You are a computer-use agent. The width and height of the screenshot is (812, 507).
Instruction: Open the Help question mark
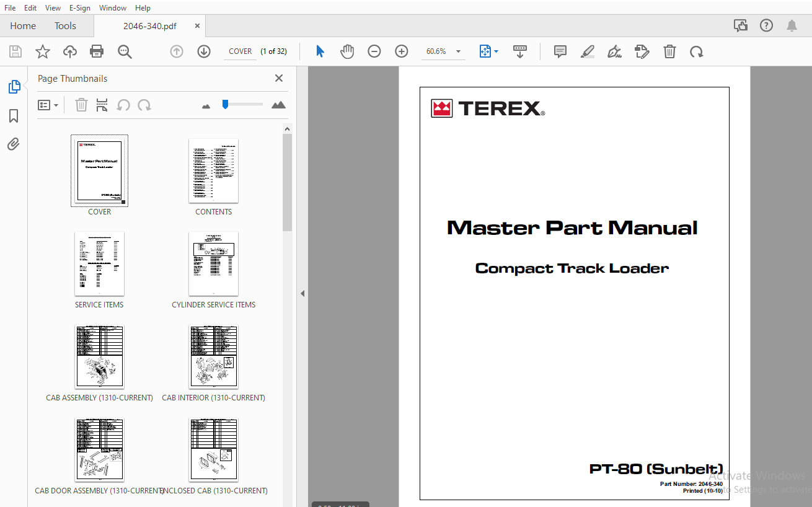tap(766, 25)
